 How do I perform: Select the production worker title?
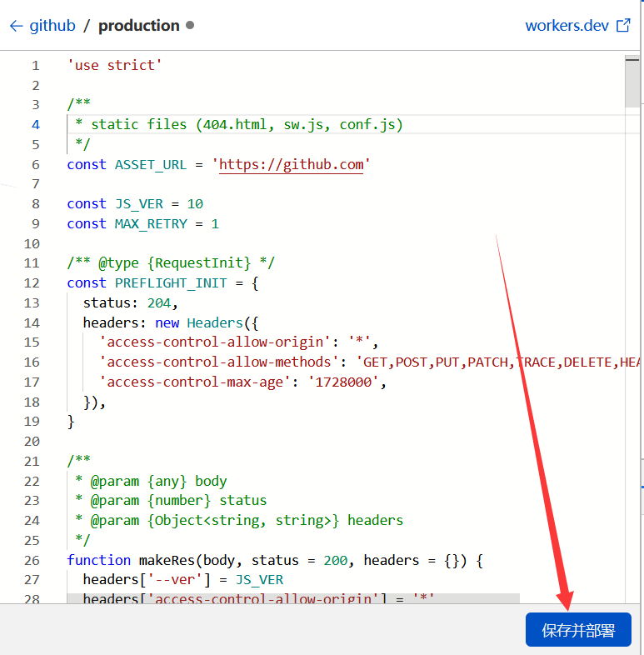click(x=138, y=26)
